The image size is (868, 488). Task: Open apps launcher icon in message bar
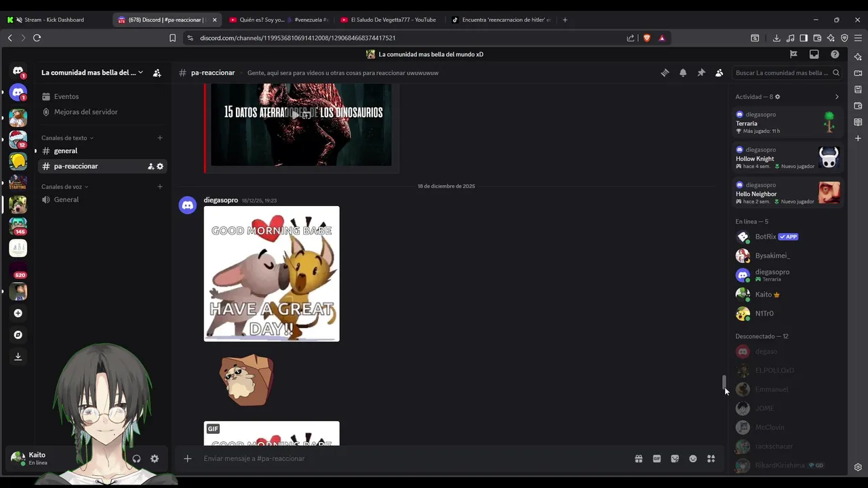point(711,459)
